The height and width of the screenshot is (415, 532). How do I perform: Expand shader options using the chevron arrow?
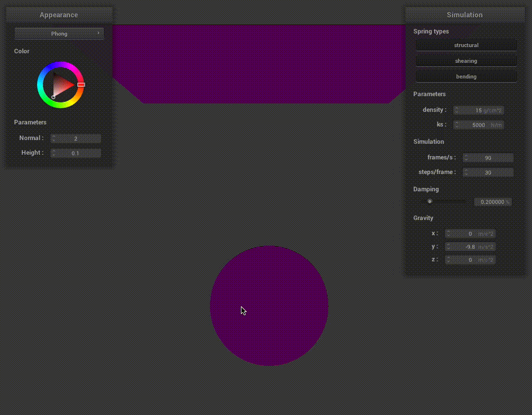pyautogui.click(x=98, y=33)
